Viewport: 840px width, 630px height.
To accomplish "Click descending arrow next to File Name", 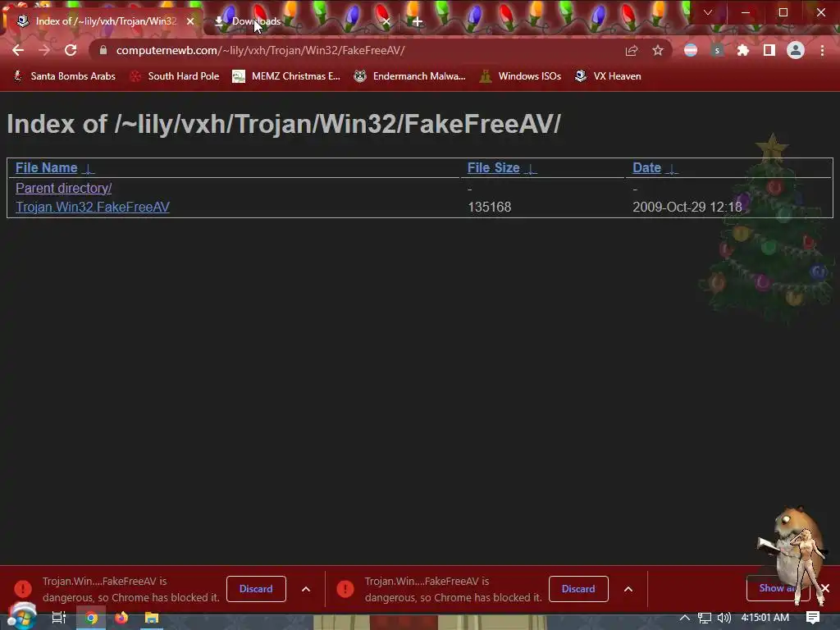I will point(89,169).
